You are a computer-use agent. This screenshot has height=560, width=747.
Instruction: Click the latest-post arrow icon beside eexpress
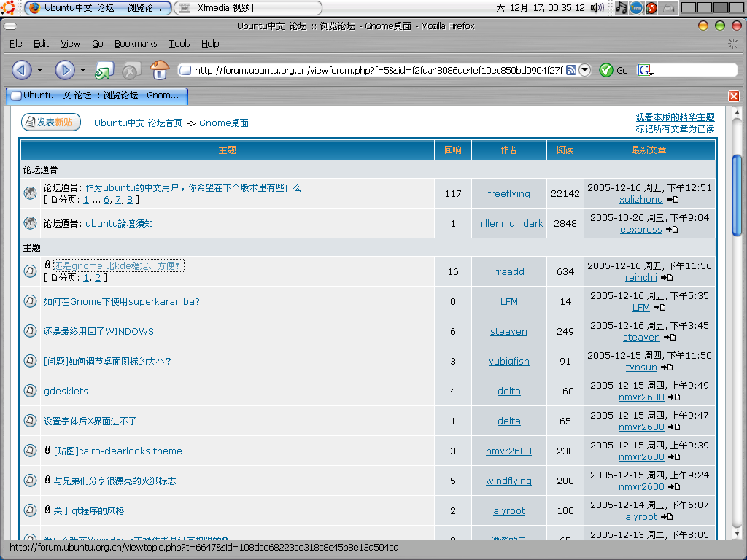[x=672, y=230]
